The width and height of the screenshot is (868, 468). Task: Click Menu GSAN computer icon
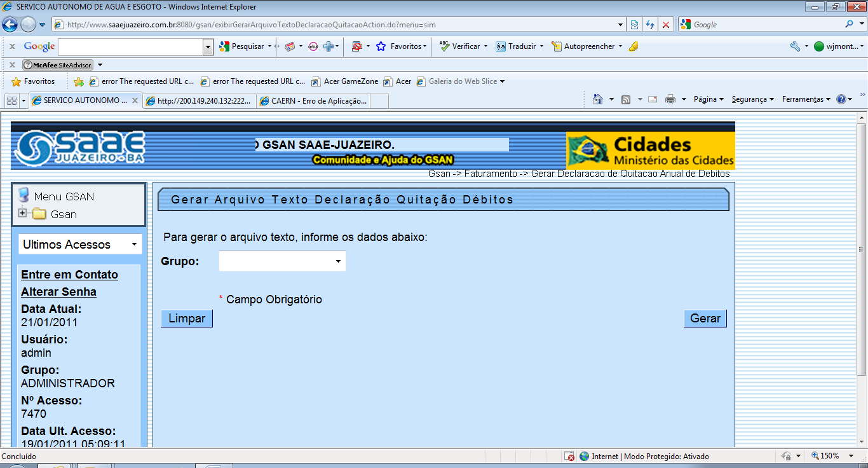pos(24,195)
